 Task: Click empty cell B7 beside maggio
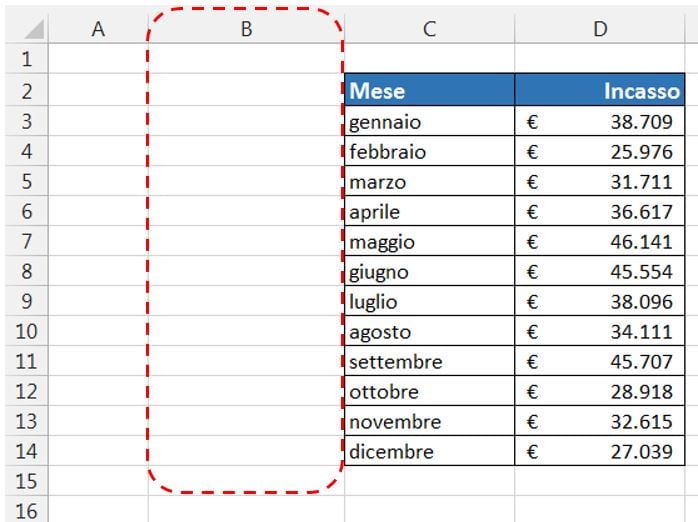click(246, 241)
